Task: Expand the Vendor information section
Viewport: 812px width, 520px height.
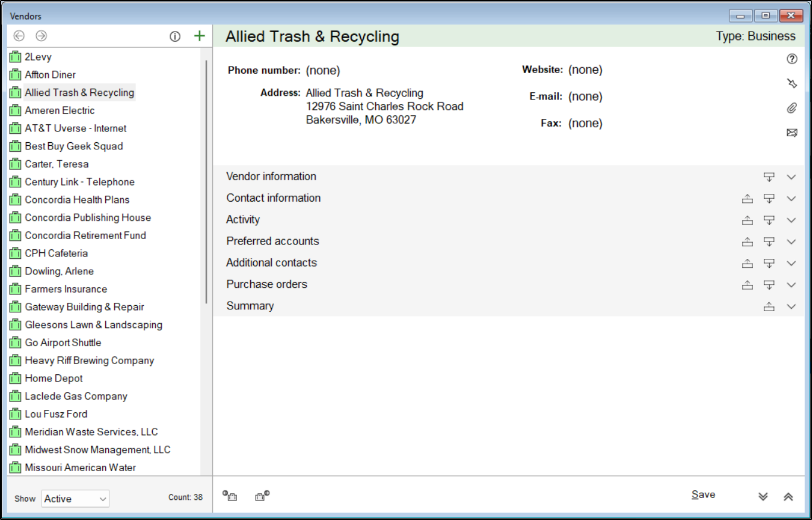Action: click(791, 177)
